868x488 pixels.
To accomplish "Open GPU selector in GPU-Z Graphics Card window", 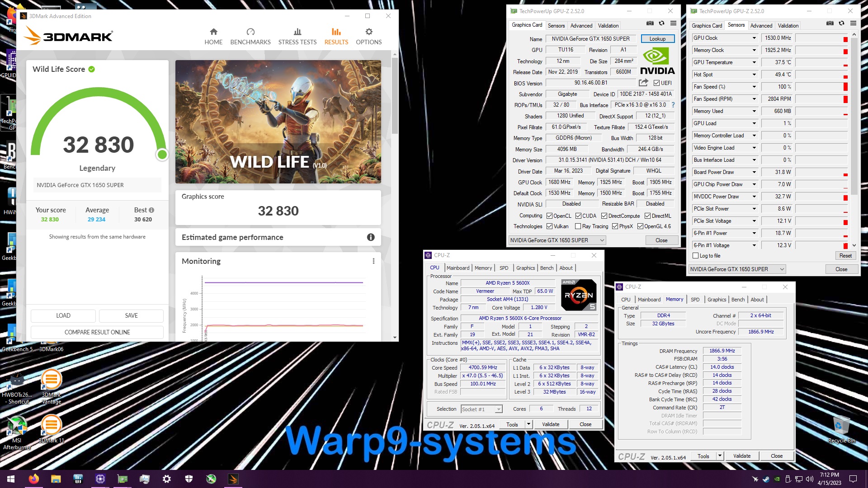I will [557, 240].
